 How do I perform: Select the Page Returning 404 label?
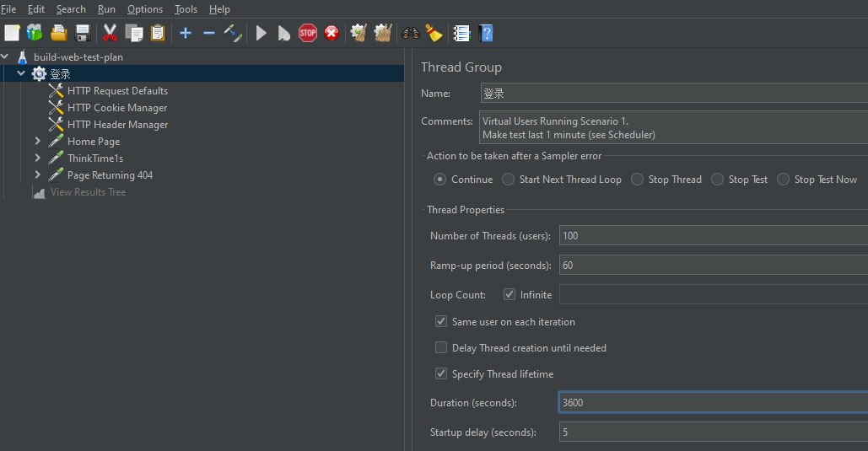tap(111, 174)
